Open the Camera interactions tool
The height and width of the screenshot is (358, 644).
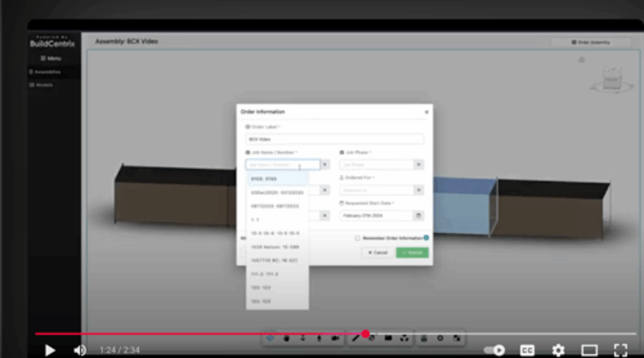tap(336, 338)
